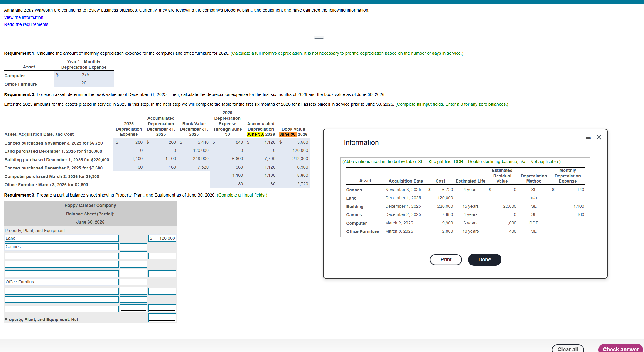The height and width of the screenshot is (352, 644).
Task: Click the Office Furniture account name field
Action: (x=62, y=282)
